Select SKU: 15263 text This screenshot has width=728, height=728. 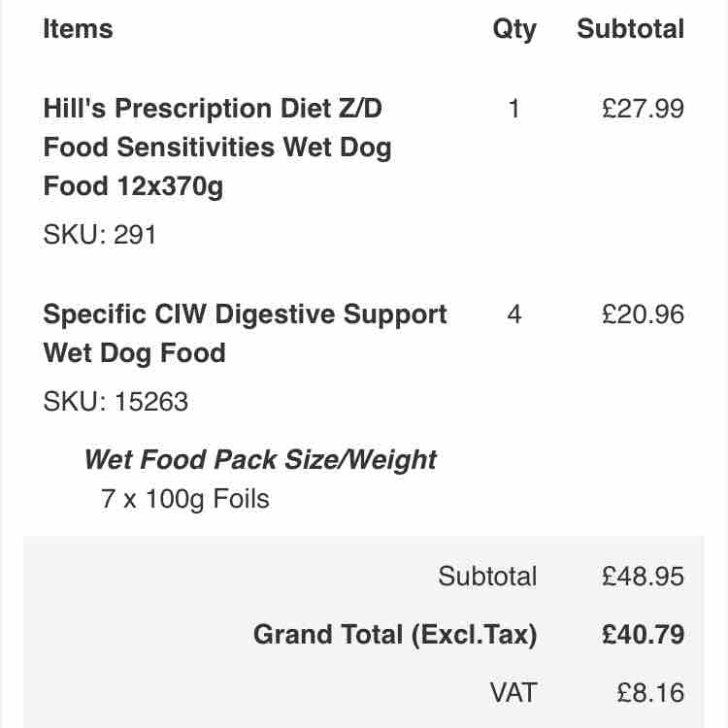coord(116,401)
